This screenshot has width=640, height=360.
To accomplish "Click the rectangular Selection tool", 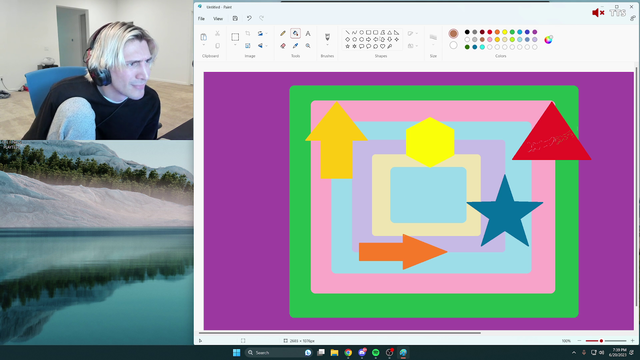I will [235, 37].
